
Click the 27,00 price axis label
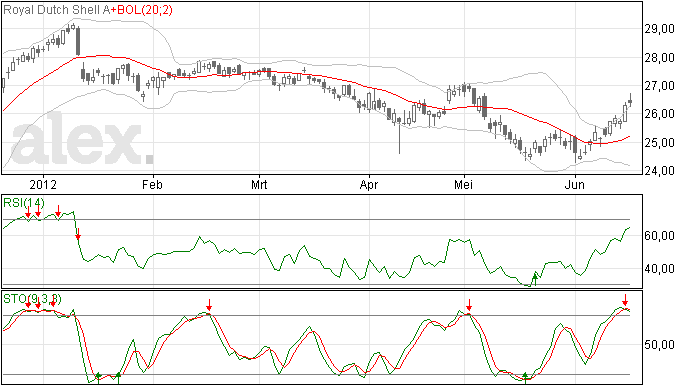(x=659, y=86)
